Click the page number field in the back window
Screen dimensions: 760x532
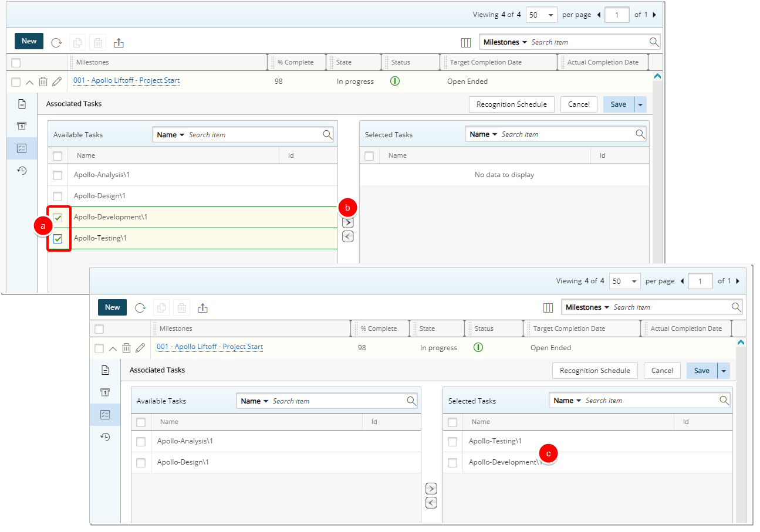tap(617, 15)
